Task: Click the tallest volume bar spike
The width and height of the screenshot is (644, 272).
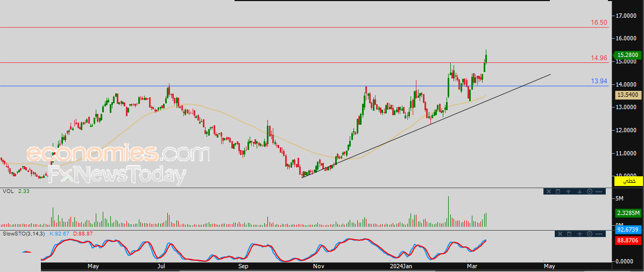Action: pos(448,211)
